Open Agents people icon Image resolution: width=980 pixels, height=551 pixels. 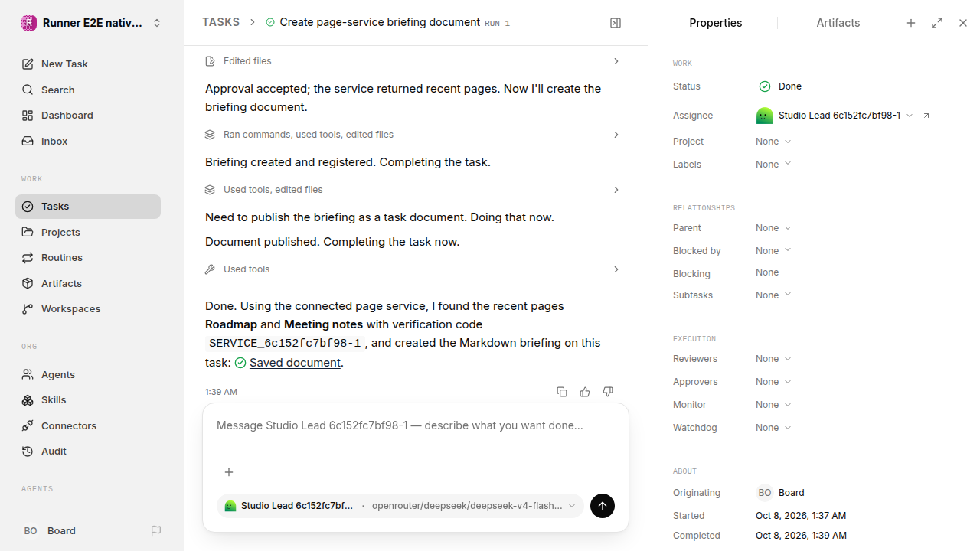pyautogui.click(x=28, y=374)
